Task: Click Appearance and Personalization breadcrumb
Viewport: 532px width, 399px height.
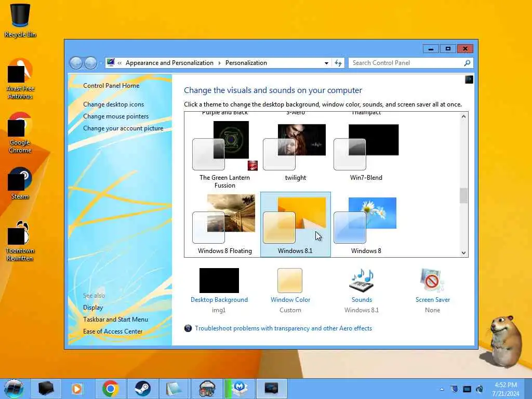Action: click(x=169, y=63)
